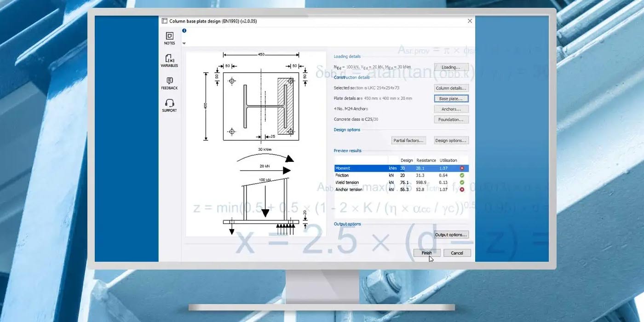The height and width of the screenshot is (322, 644).
Task: Click the Output options... button
Action: (451, 235)
